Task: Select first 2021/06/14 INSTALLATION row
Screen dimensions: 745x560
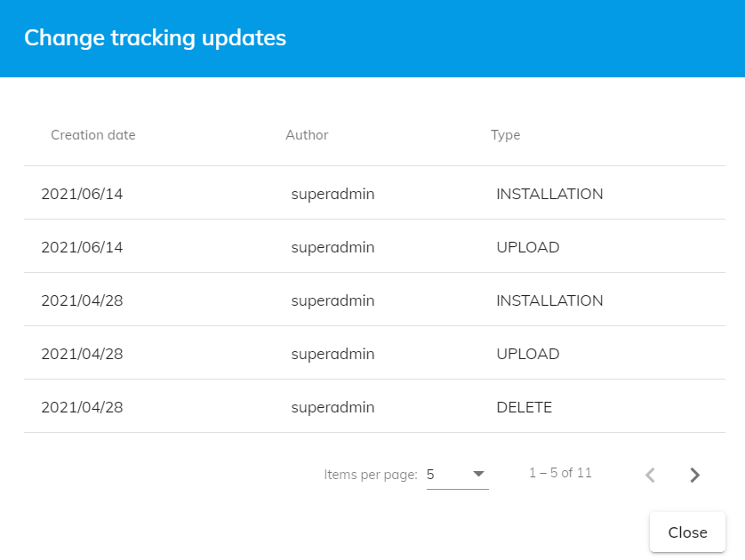Action: pos(374,194)
